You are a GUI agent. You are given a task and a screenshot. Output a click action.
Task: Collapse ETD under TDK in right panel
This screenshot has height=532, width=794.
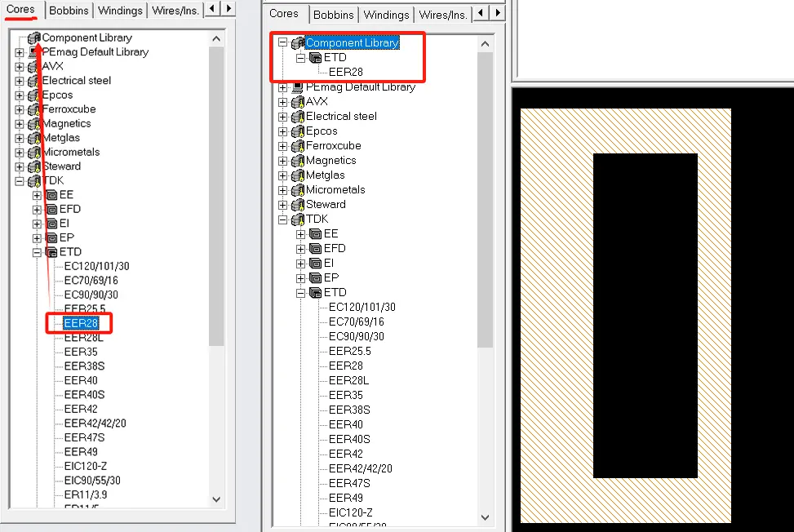(x=301, y=293)
